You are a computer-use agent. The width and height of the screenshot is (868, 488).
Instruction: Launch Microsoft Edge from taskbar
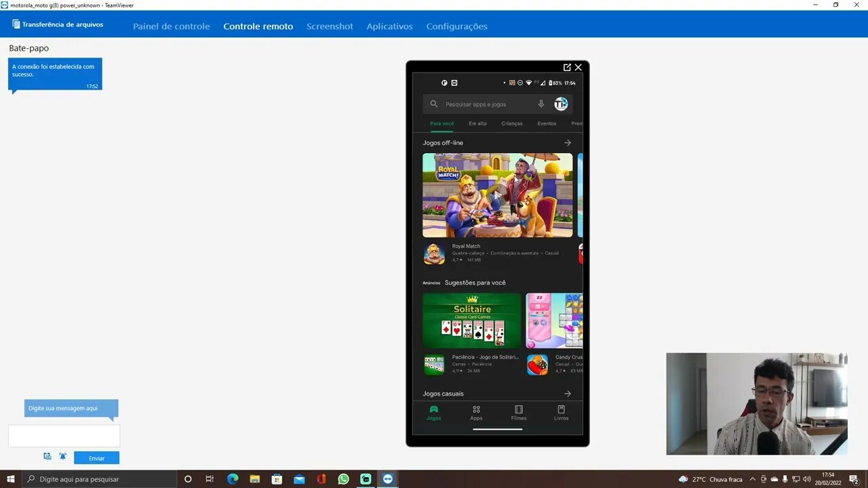[x=233, y=479]
